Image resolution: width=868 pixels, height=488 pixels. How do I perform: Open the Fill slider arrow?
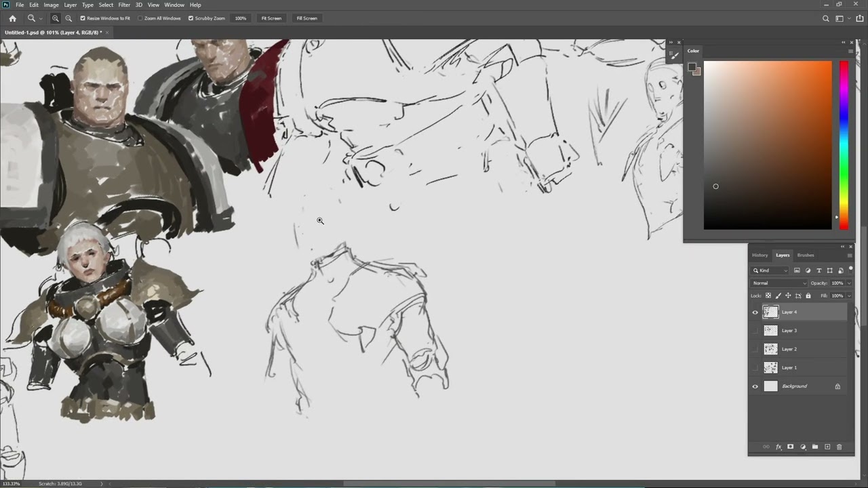tap(849, 296)
